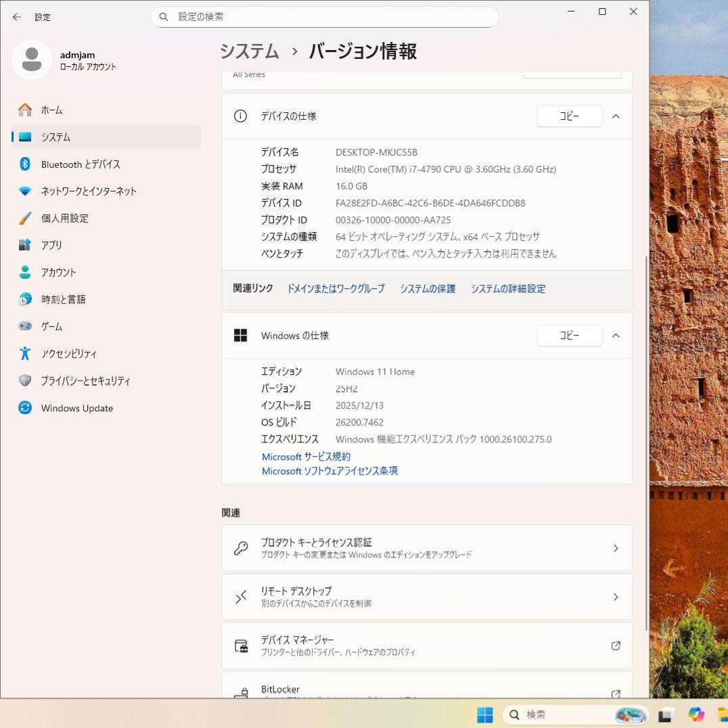Screen dimensions: 728x728
Task: Collapse the Windows の仕様 section
Action: (616, 335)
